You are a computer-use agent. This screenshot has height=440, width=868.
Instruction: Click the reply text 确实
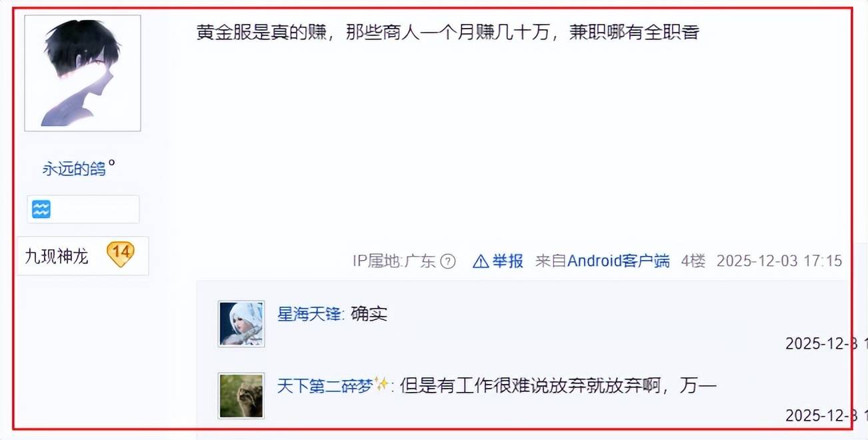pos(369,313)
